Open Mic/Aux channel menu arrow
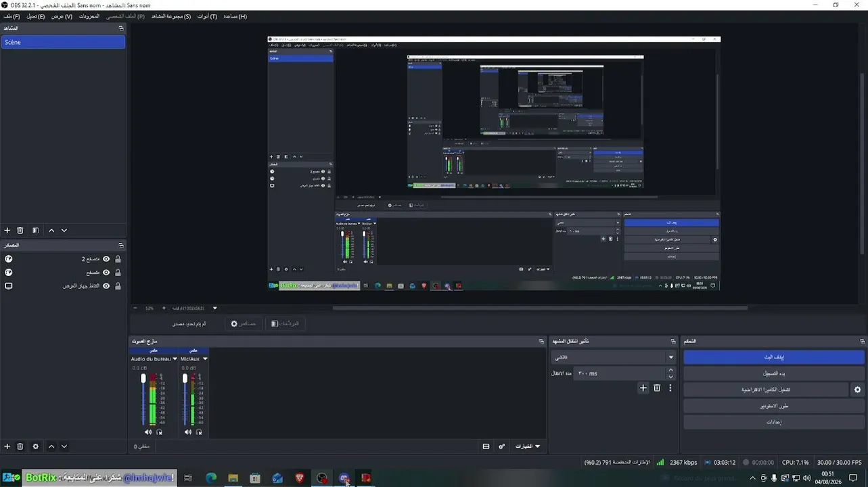Image resolution: width=868 pixels, height=487 pixels. [205, 359]
